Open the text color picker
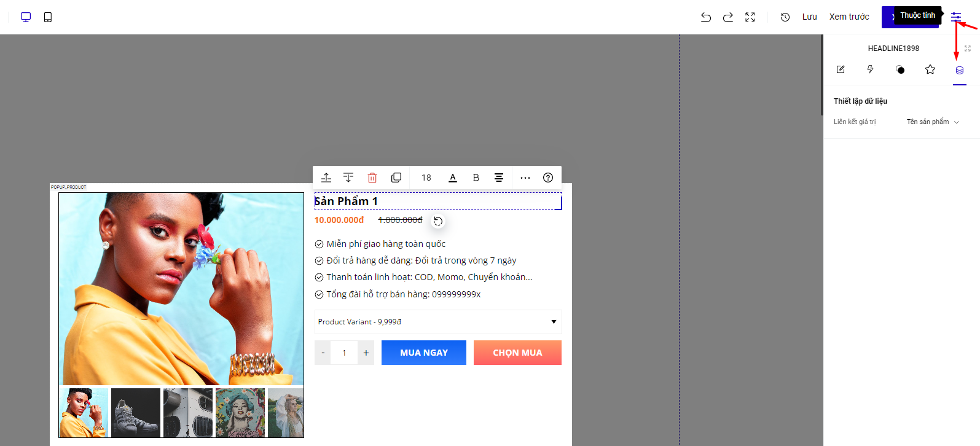This screenshot has width=980, height=446. tap(453, 178)
